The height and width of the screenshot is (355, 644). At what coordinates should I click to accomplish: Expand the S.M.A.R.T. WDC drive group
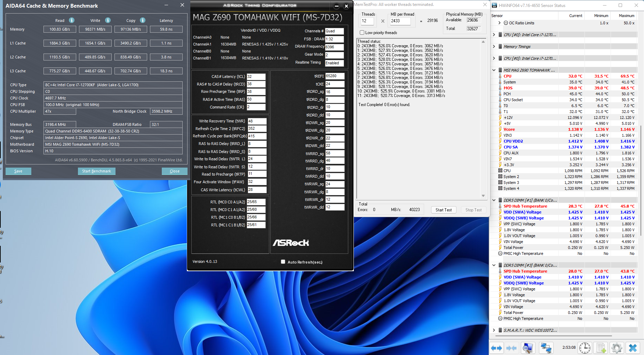(x=494, y=330)
